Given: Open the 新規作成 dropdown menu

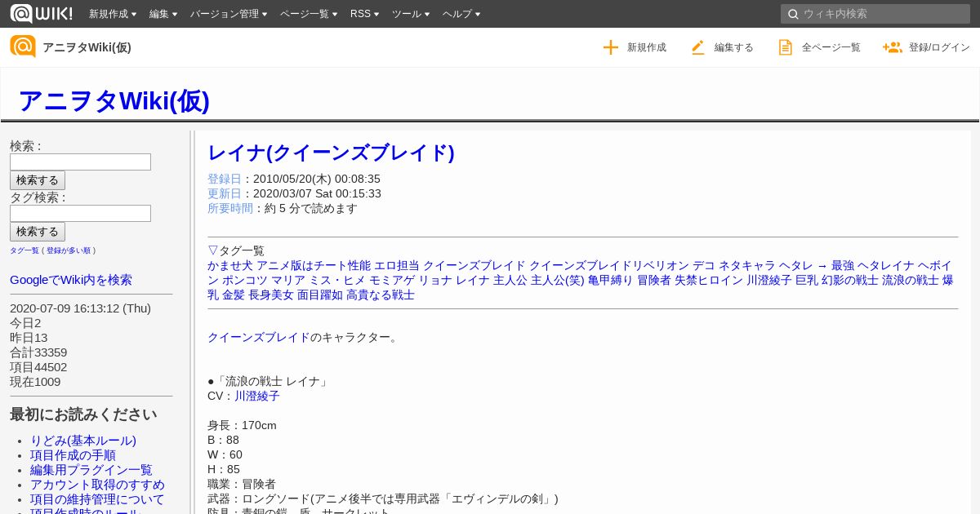Looking at the screenshot, I should click(x=113, y=14).
